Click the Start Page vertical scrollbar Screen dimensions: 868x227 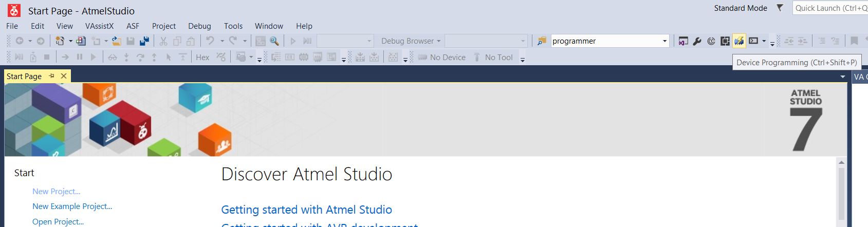tap(841, 192)
